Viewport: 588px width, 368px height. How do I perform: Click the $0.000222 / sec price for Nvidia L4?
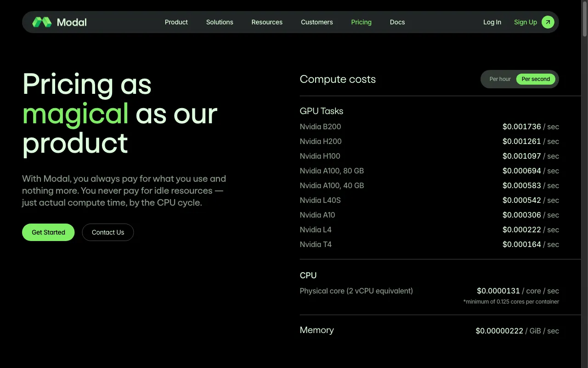(531, 230)
